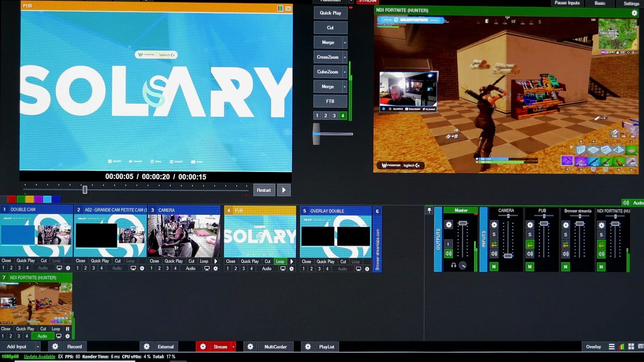Image resolution: width=644 pixels, height=362 pixels.
Task: Solo the CAMERA audio channel
Action: [x=494, y=235]
